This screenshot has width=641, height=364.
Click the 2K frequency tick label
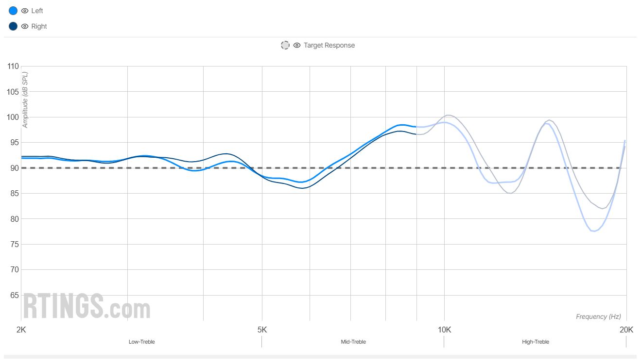click(x=21, y=330)
